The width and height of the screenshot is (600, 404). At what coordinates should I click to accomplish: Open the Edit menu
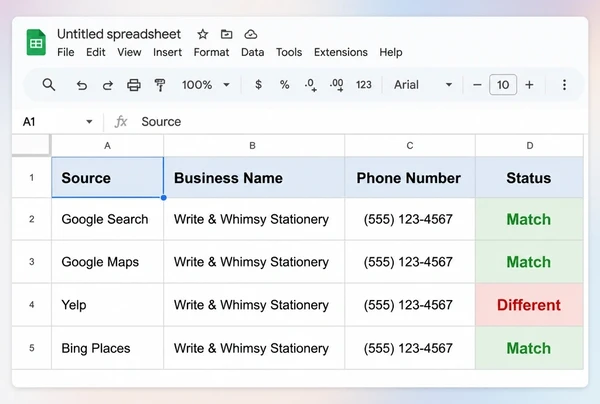coord(95,52)
